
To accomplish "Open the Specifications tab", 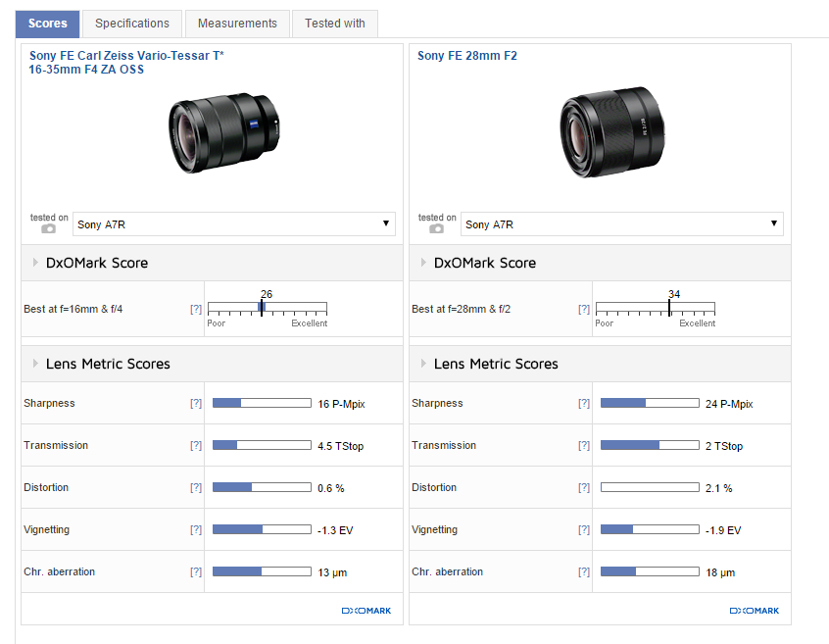I will pos(132,24).
